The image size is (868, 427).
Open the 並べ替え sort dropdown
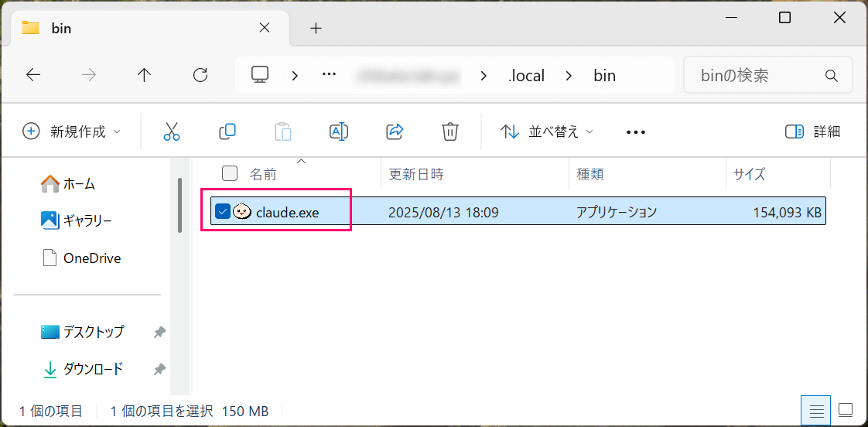coord(546,132)
